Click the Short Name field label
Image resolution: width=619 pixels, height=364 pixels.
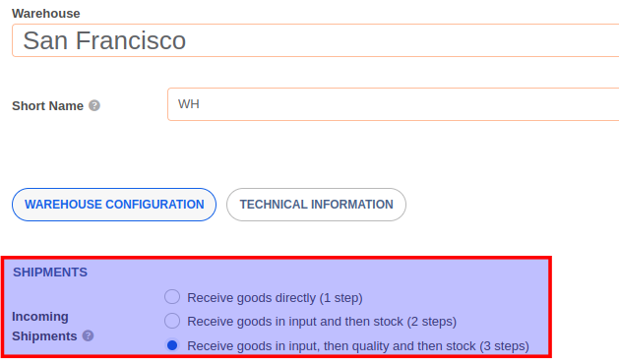point(48,106)
